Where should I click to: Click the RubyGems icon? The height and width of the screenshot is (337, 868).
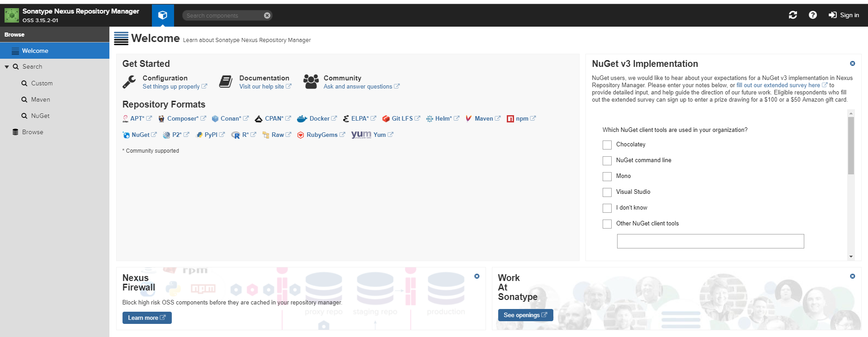click(301, 135)
